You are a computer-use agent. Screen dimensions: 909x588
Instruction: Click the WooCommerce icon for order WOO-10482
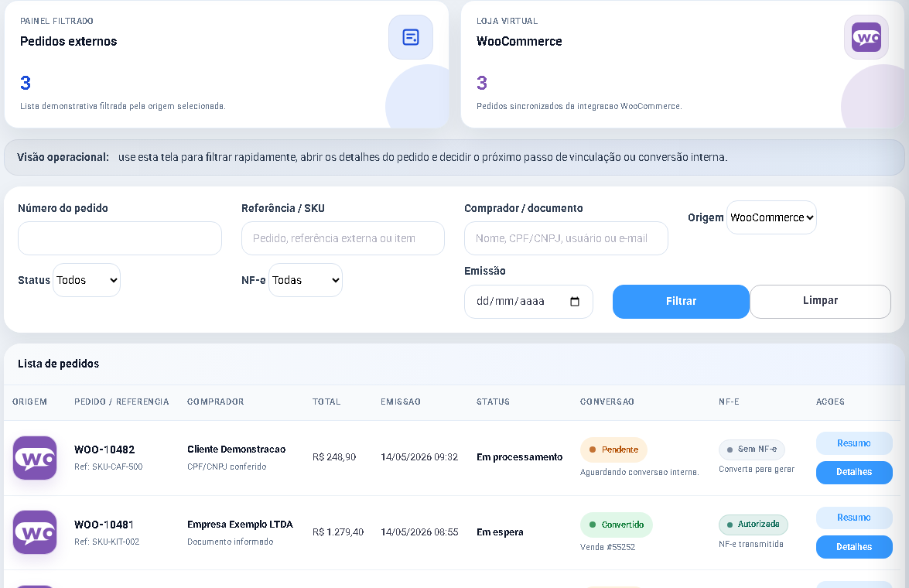coord(35,457)
